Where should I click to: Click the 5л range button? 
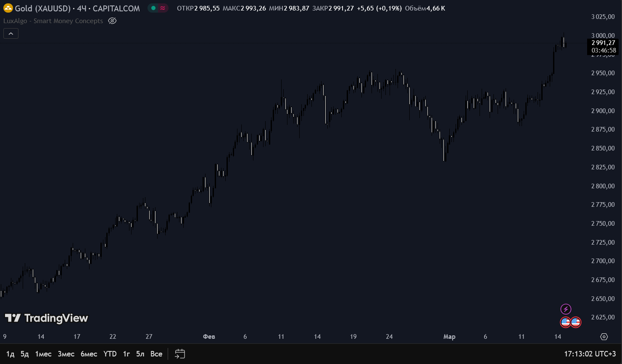tap(140, 354)
